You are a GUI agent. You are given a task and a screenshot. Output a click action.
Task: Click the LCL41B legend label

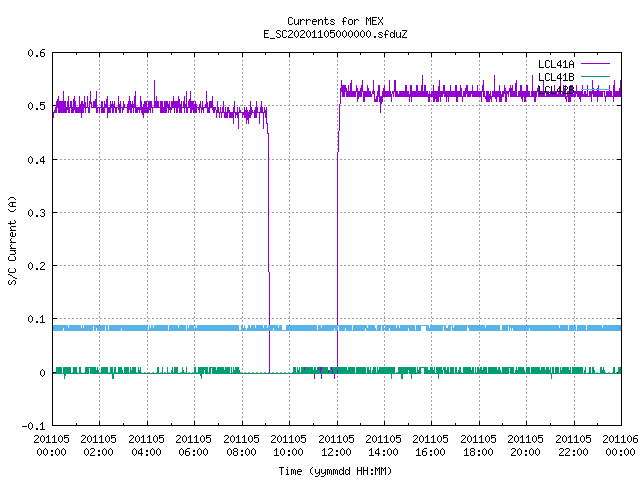(556, 77)
